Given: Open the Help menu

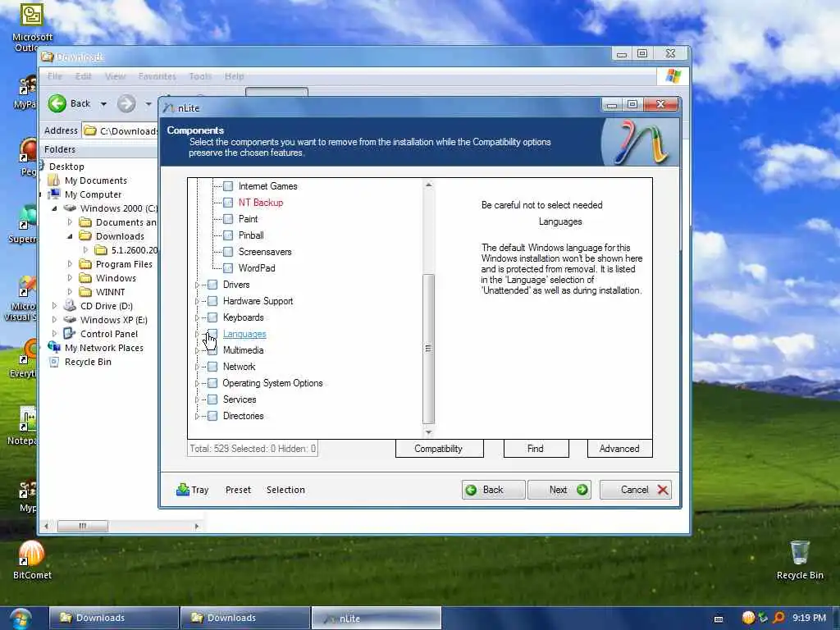Looking at the screenshot, I should point(234,76).
